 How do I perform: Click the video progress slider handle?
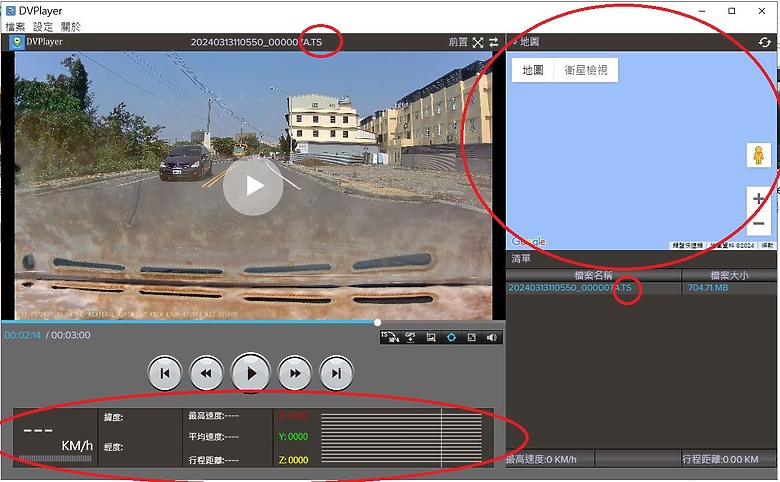[x=378, y=322]
